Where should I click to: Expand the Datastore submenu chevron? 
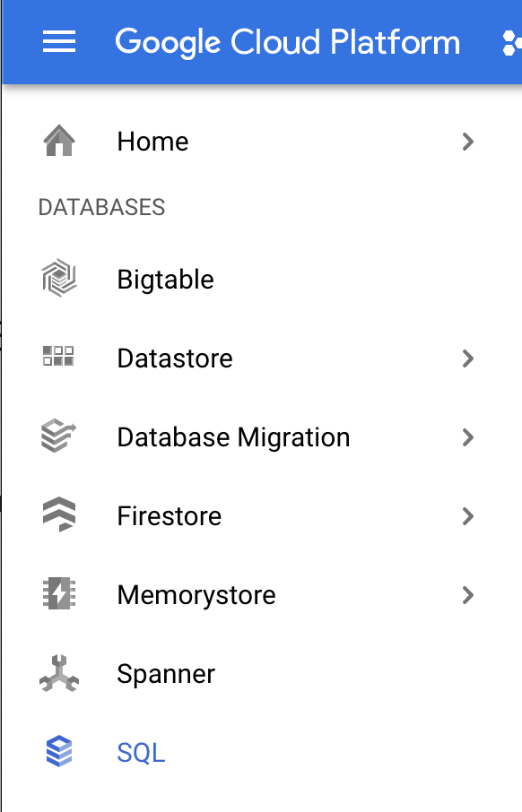(x=467, y=358)
